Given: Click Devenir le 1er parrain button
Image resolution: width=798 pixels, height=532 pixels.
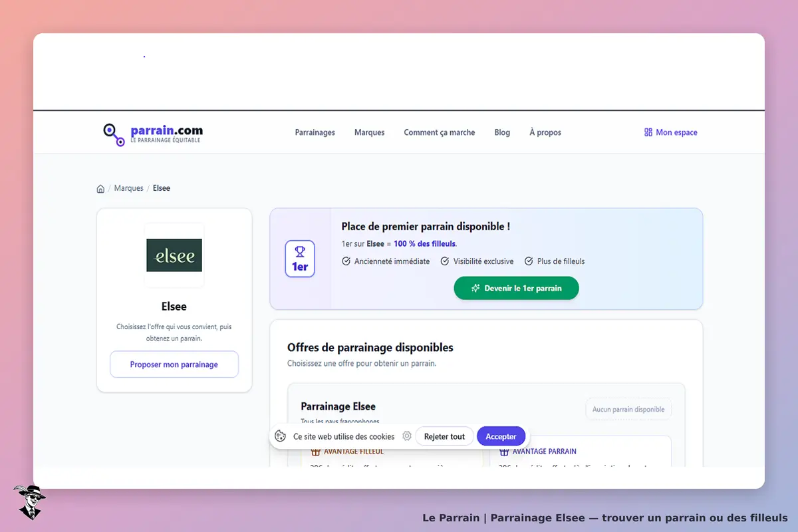Looking at the screenshot, I should [x=517, y=288].
